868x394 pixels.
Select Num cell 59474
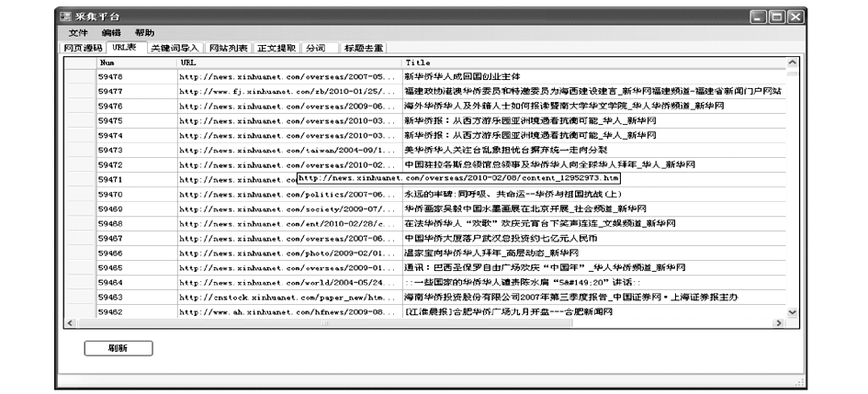(x=137, y=136)
